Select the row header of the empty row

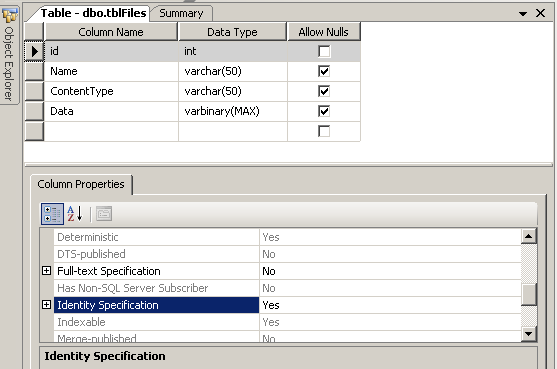coord(34,131)
